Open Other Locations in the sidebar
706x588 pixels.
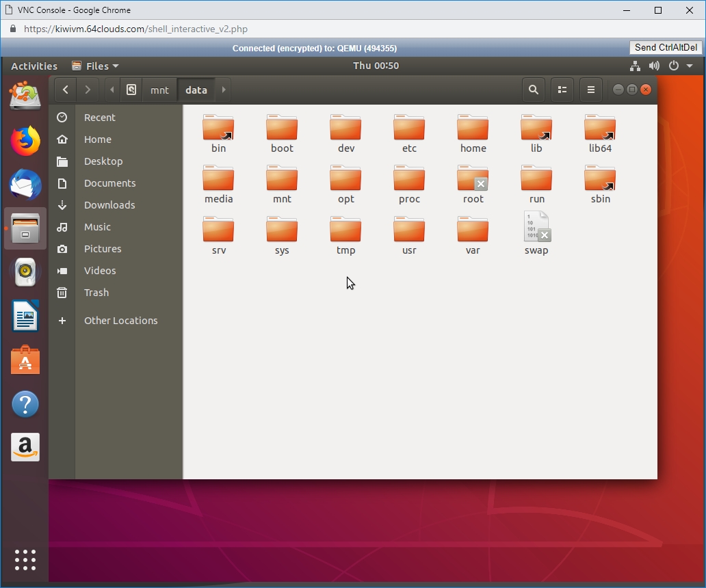tap(120, 321)
